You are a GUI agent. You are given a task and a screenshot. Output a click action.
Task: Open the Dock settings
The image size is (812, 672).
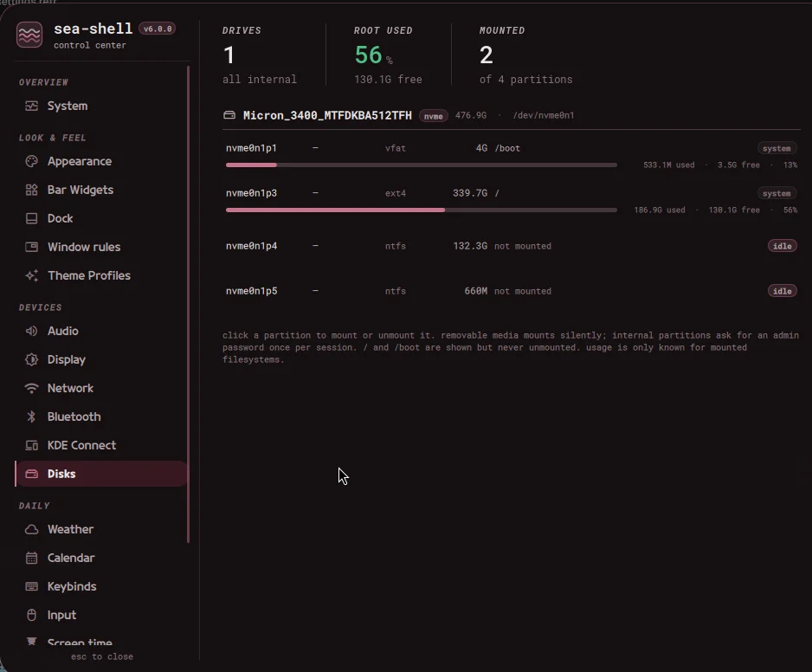click(101, 218)
